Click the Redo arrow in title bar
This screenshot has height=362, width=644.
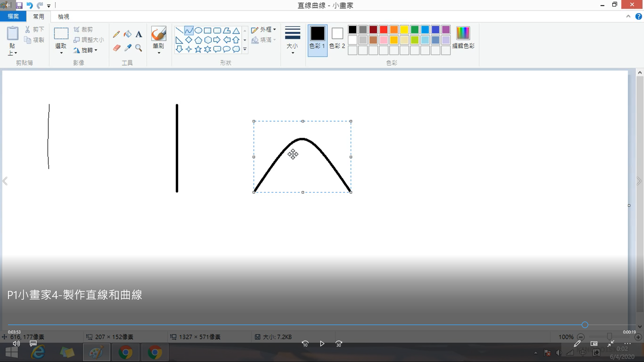pyautogui.click(x=40, y=5)
